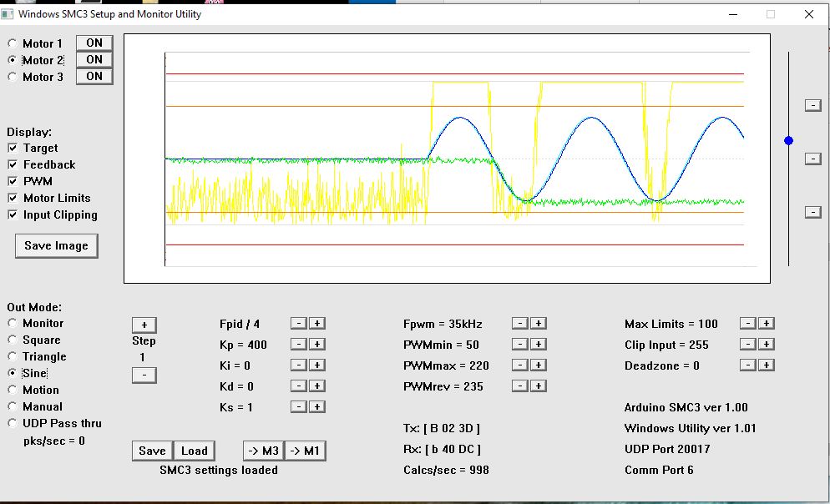Decrease PWMmin with minus button
830x504 pixels.
pyautogui.click(x=519, y=345)
